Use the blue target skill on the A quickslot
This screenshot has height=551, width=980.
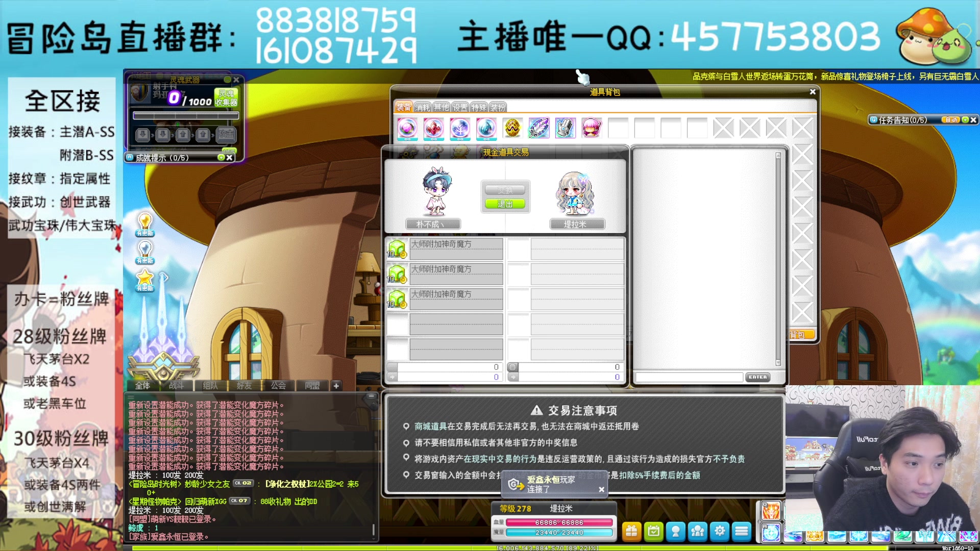pyautogui.click(x=770, y=533)
